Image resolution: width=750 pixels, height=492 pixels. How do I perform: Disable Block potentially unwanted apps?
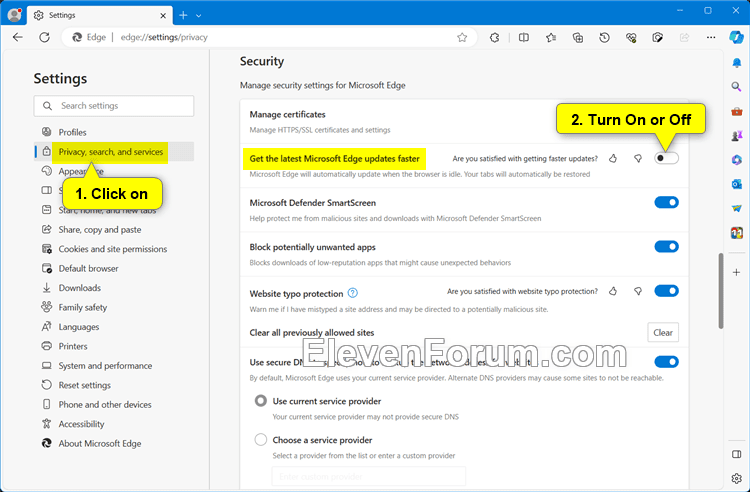pos(666,247)
